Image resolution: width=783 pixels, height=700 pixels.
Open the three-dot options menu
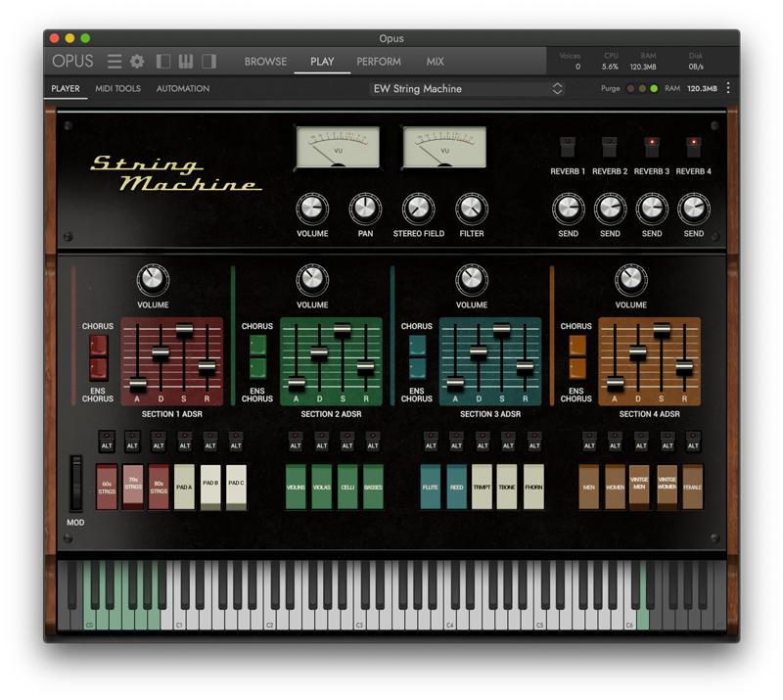[x=727, y=89]
